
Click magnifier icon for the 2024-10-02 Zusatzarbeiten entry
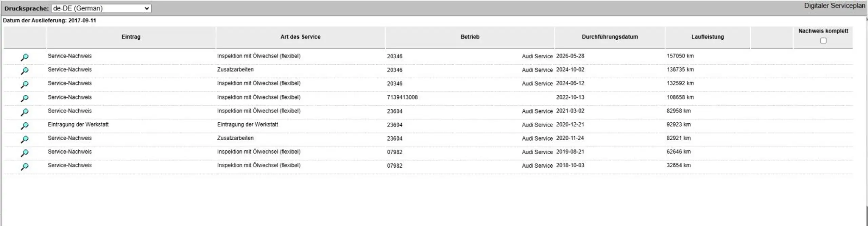(24, 71)
